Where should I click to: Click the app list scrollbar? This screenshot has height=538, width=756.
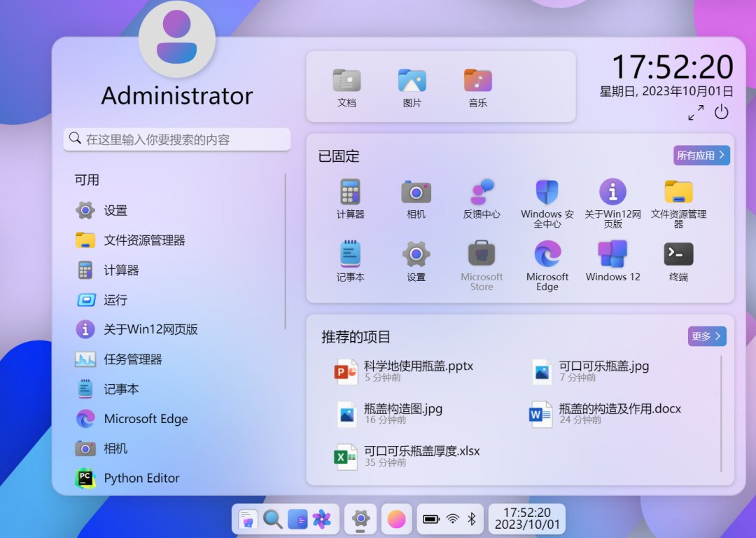click(x=286, y=251)
